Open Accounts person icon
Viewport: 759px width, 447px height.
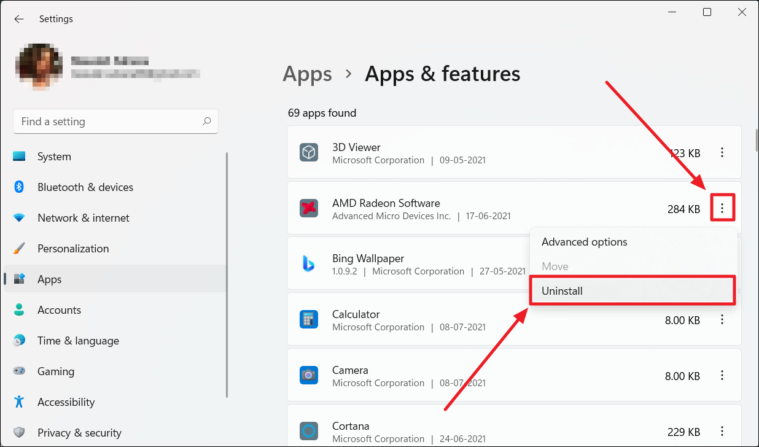19,310
